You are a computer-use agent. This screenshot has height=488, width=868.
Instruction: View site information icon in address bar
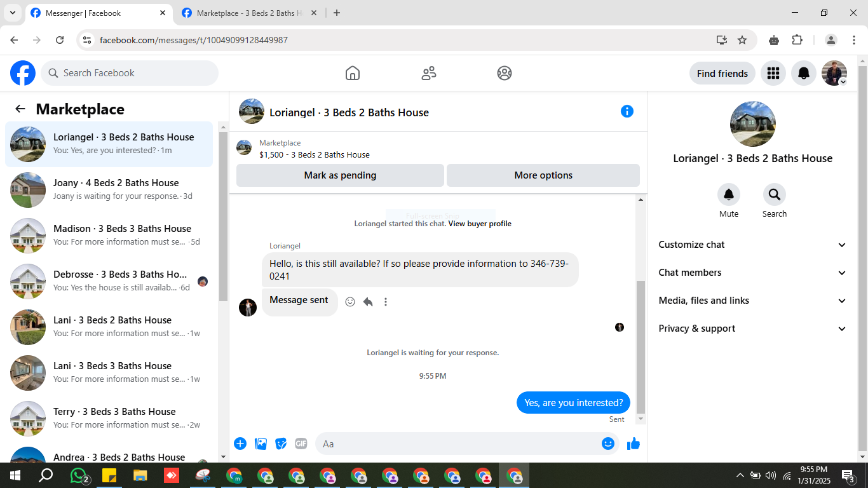click(x=88, y=40)
